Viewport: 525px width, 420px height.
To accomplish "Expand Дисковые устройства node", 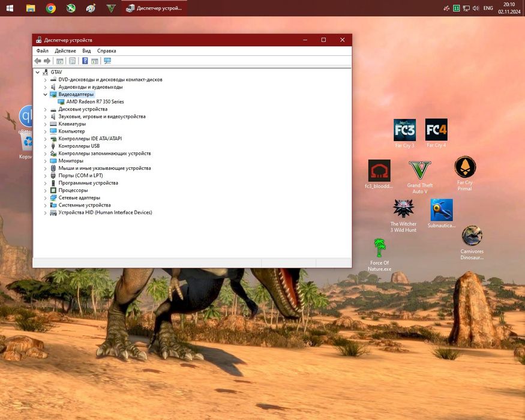I will (45, 109).
